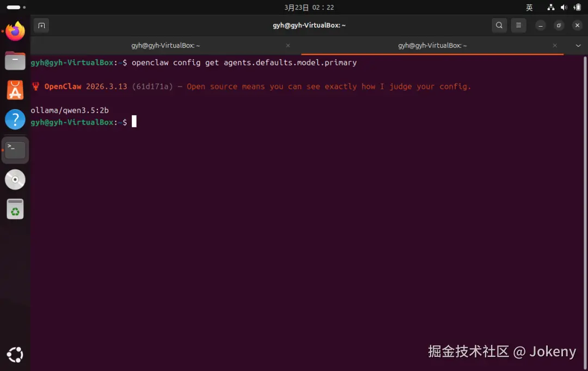Restore the terminal window size
Image resolution: width=588 pixels, height=371 pixels.
pos(559,26)
